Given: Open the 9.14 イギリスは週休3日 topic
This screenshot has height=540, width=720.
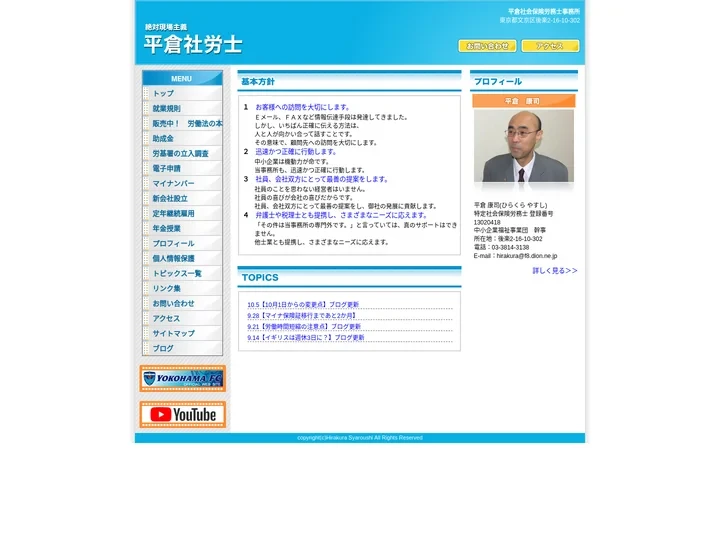Looking at the screenshot, I should 306,338.
